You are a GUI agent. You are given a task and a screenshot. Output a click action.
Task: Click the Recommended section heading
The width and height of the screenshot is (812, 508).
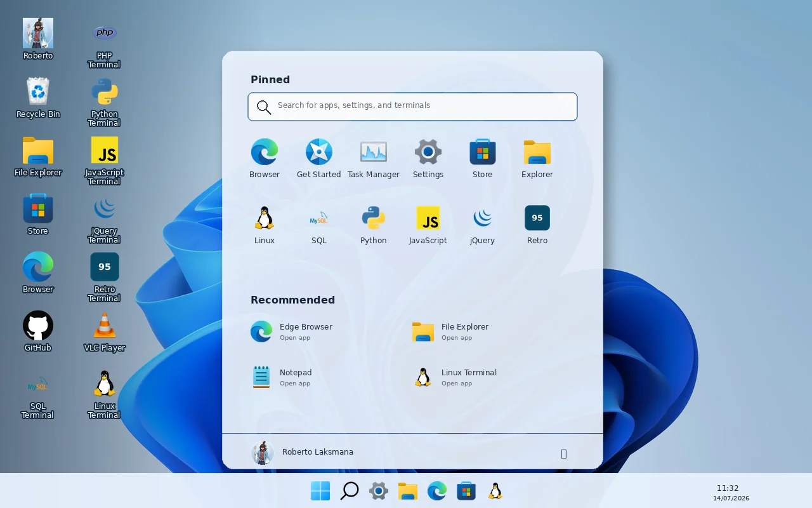pos(292,300)
